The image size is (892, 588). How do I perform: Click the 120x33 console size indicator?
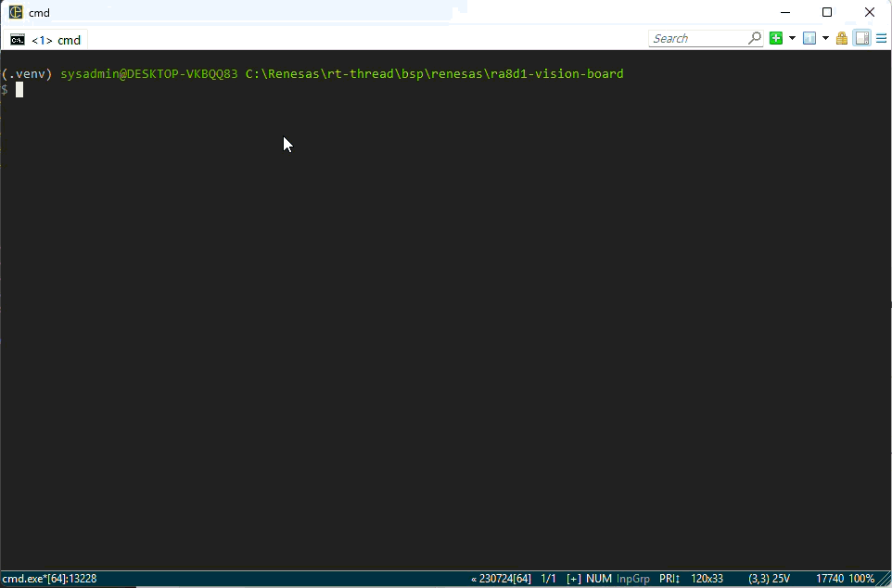tap(707, 579)
